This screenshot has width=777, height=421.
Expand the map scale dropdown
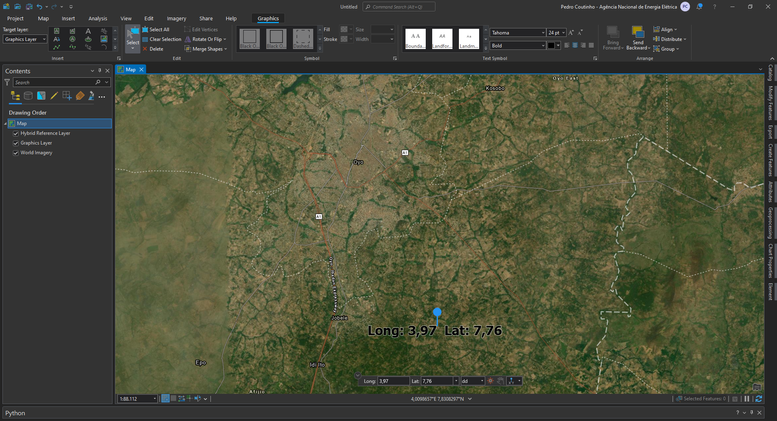point(155,399)
